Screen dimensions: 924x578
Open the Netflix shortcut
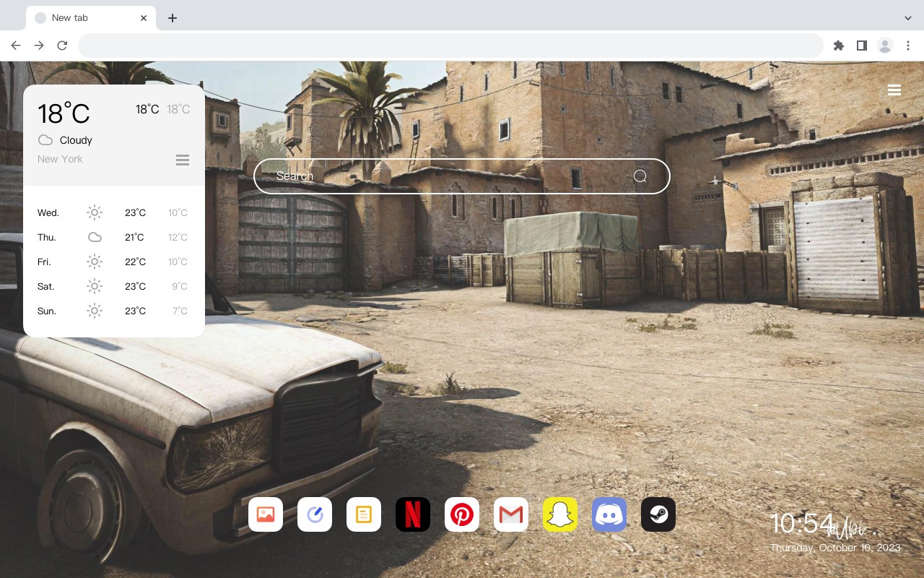413,514
